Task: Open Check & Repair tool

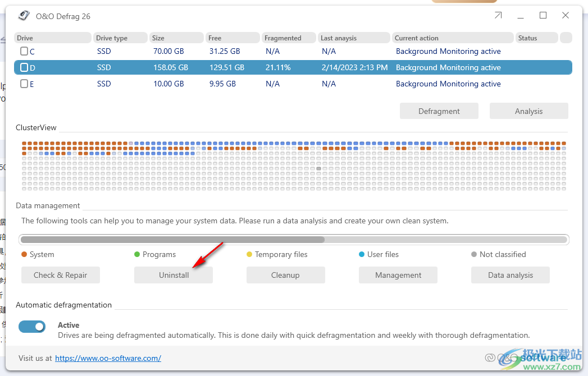Action: point(61,275)
